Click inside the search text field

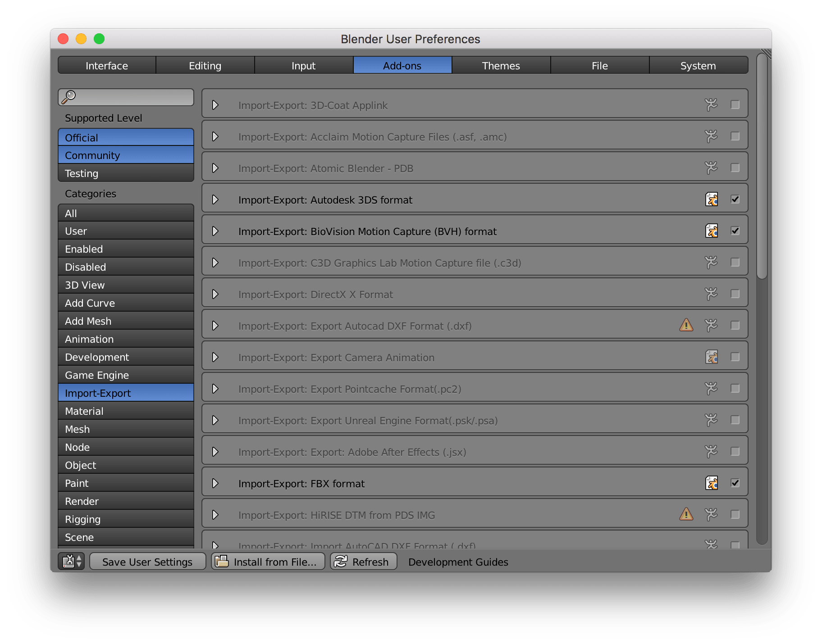coord(131,96)
